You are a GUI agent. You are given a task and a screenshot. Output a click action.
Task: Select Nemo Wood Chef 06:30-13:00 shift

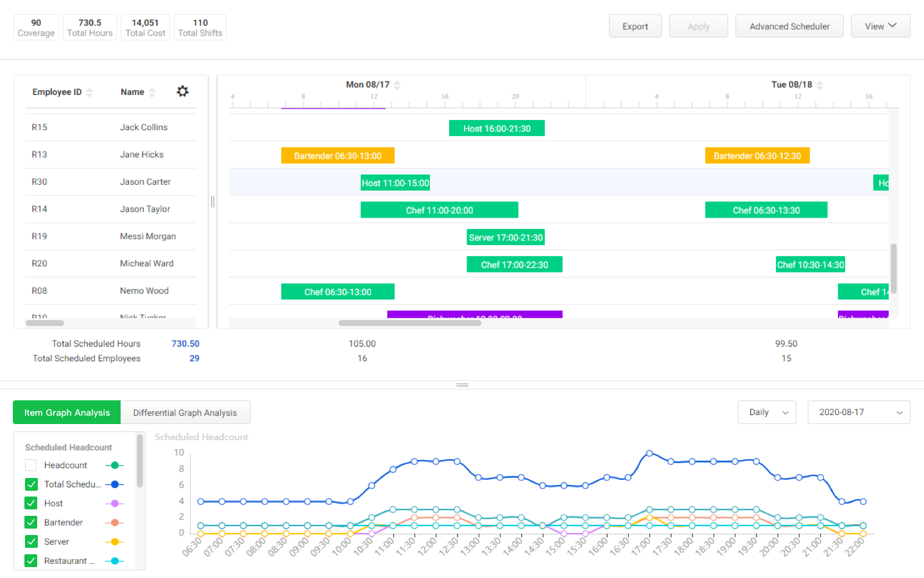coord(338,292)
